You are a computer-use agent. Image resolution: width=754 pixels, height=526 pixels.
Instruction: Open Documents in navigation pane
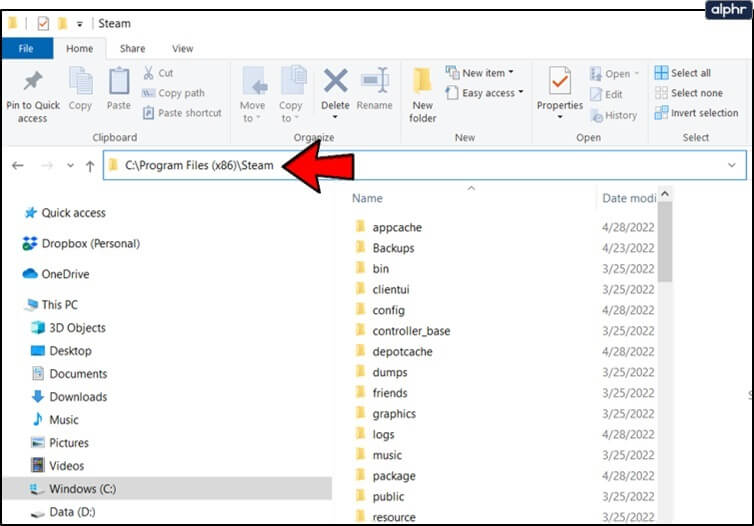[x=69, y=374]
